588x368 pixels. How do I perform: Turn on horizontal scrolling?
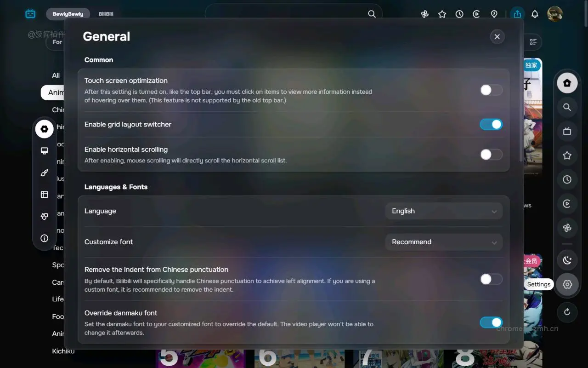point(491,155)
